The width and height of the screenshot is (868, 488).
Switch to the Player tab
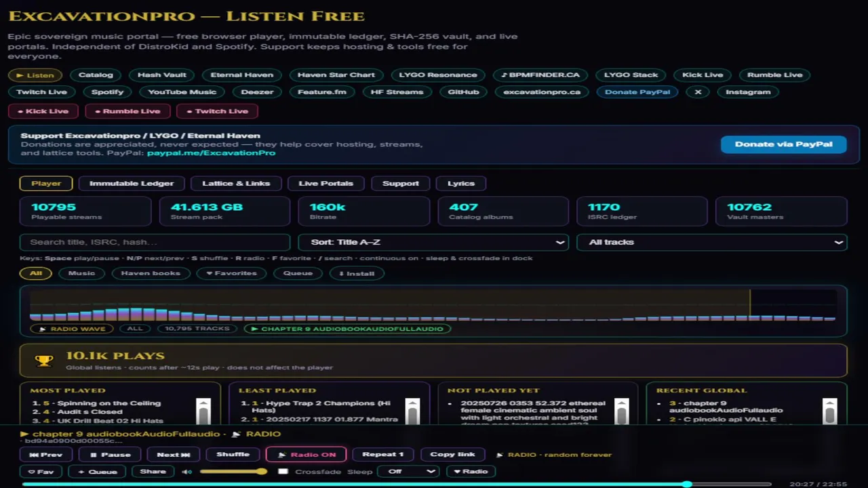46,183
